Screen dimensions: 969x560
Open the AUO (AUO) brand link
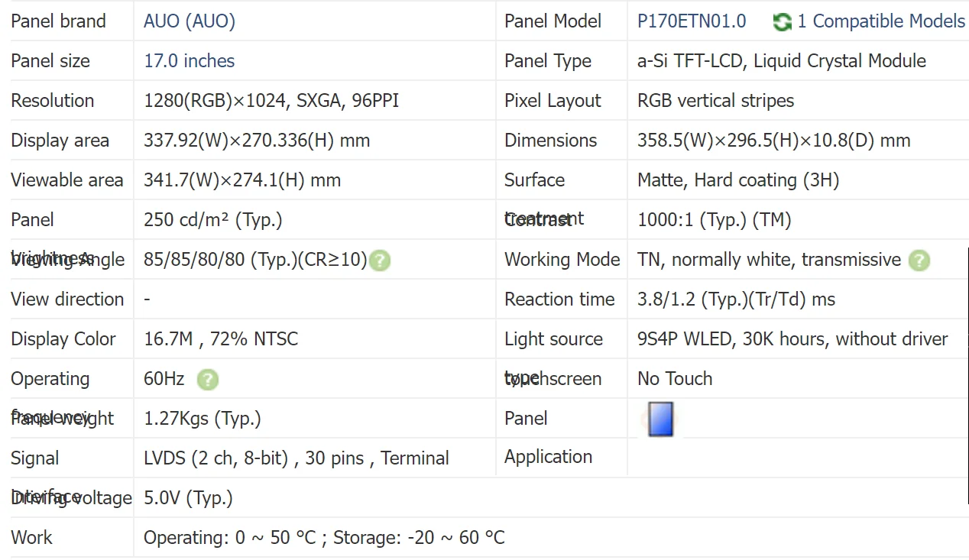click(189, 21)
